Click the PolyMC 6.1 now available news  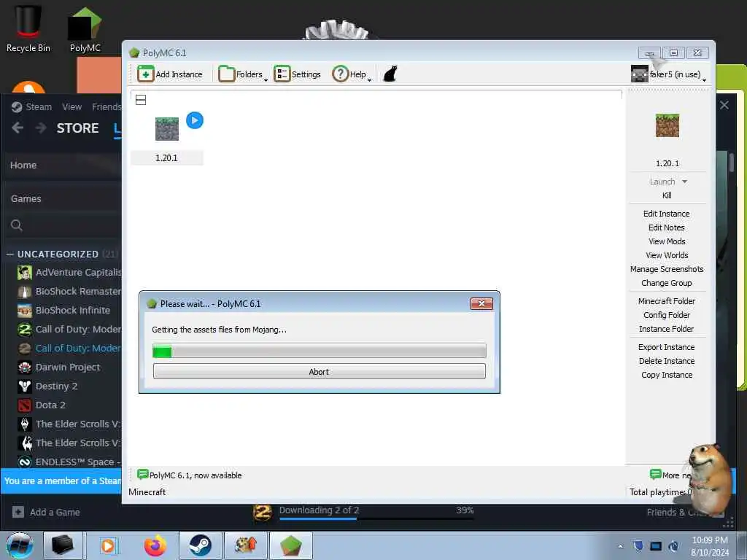(190, 475)
